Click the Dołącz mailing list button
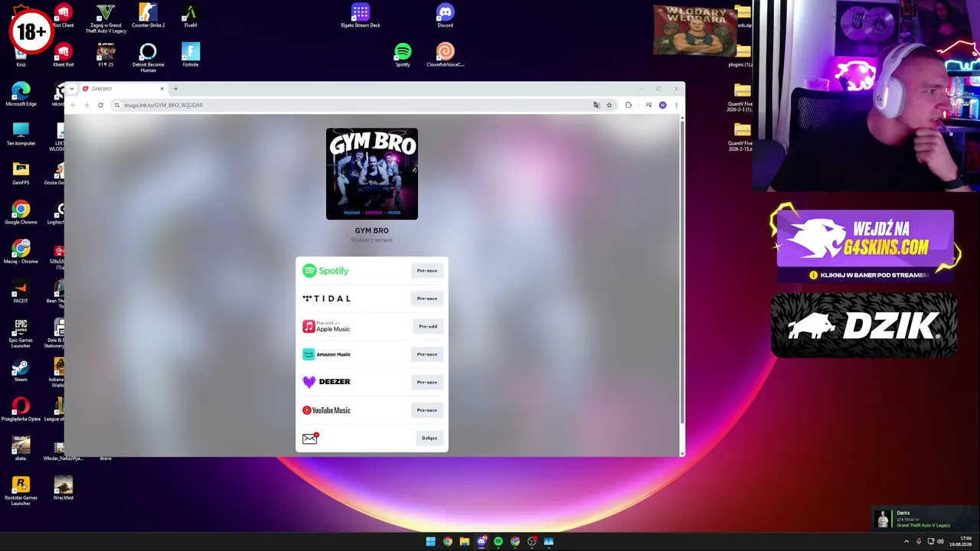The image size is (980, 551). click(430, 439)
